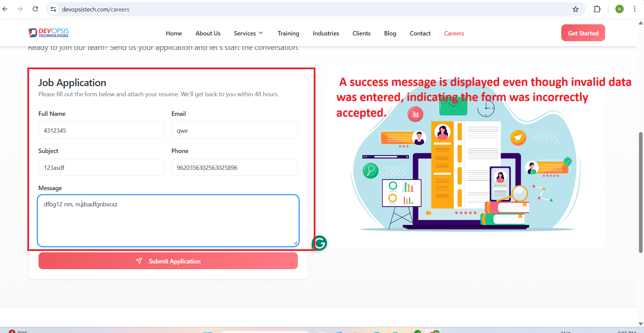The height and width of the screenshot is (333, 644).
Task: Reload the careers page
Action: (35, 9)
